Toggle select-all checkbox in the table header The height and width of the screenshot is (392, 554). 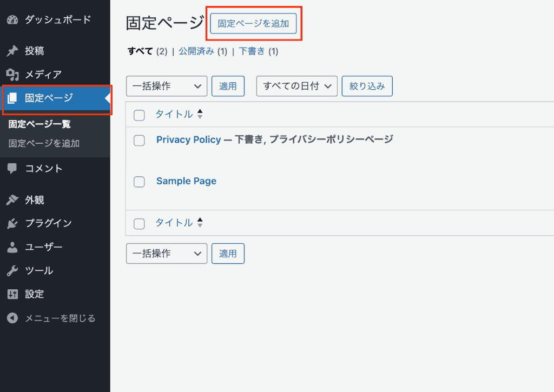coord(139,115)
